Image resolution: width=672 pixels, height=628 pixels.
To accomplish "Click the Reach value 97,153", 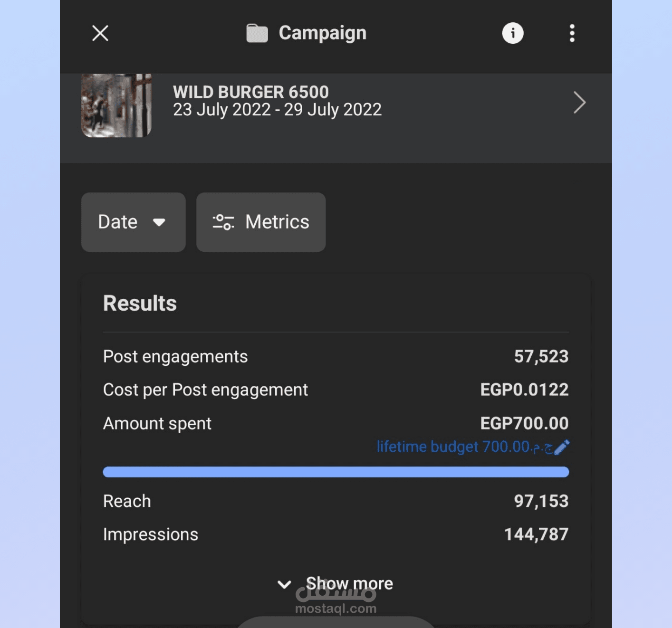I will pyautogui.click(x=541, y=501).
